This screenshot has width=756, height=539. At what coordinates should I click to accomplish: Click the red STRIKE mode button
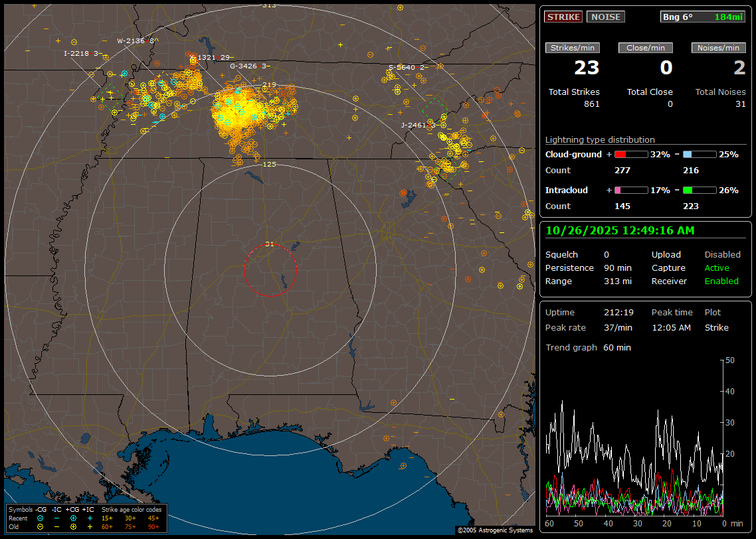(563, 17)
